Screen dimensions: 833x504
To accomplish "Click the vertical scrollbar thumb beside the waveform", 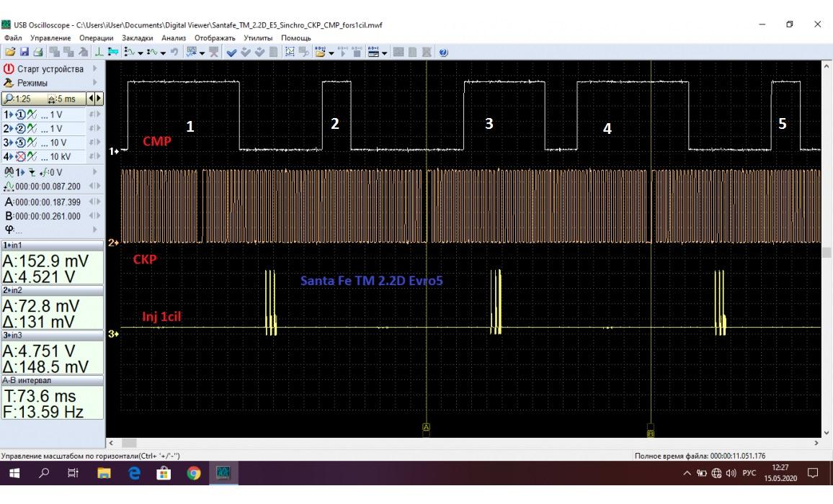I will tap(826, 252).
